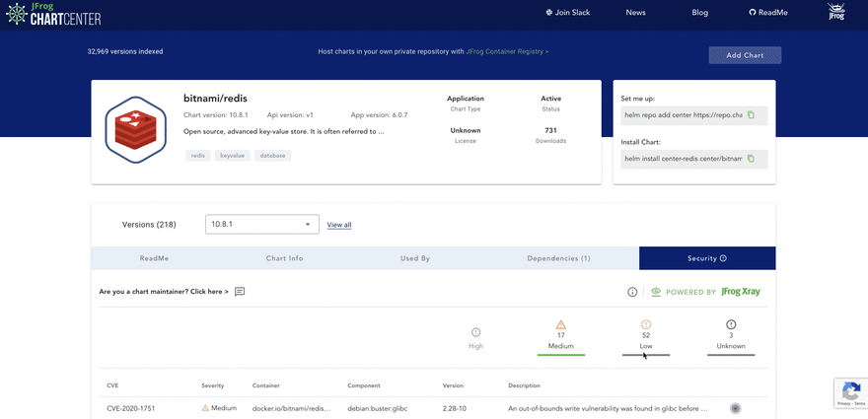Click the Add Chart button
Viewport: 868px width, 419px height.
[x=745, y=55]
